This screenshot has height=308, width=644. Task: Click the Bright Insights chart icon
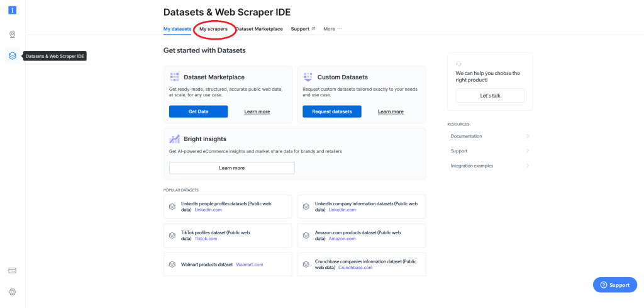pos(174,139)
